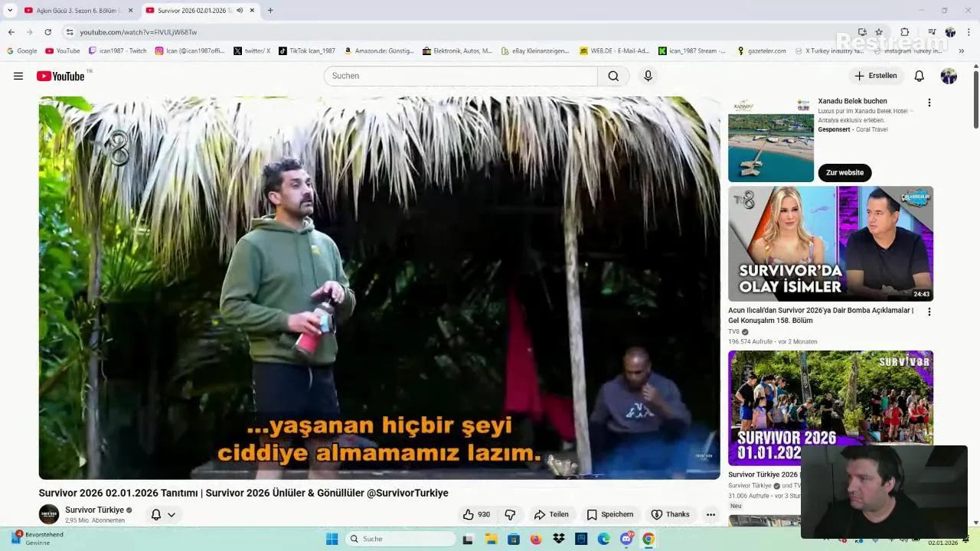Select the Survivor 2026 02.01.2026 tab
The height and width of the screenshot is (551, 980).
(x=195, y=10)
